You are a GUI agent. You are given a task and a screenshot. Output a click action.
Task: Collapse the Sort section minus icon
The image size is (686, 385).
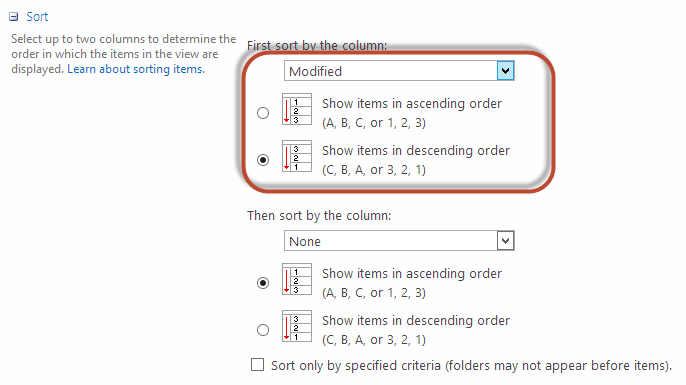point(14,17)
